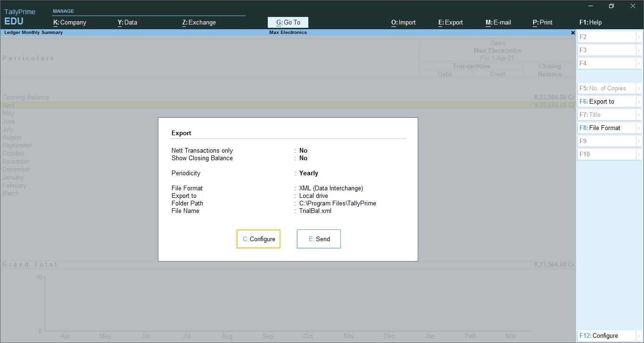Restore the TallyPrime window

coord(611,6)
